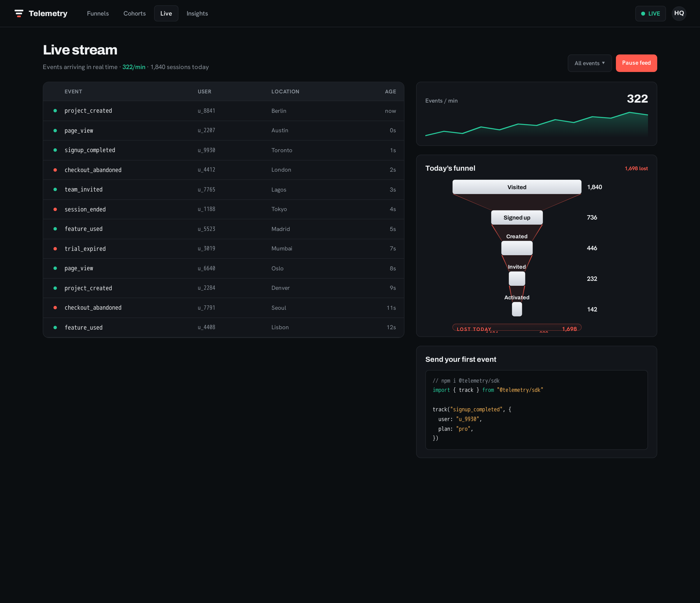The image size is (700, 603).
Task: Click the Created funnel stage block
Action: pyautogui.click(x=517, y=248)
